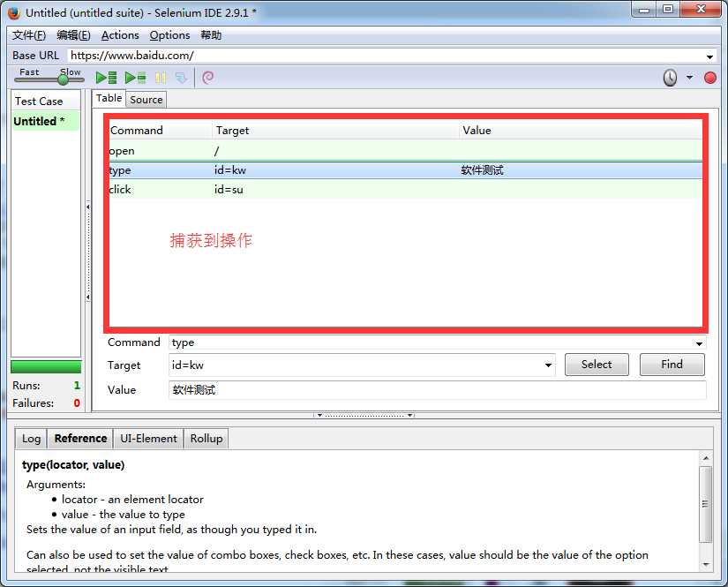The height and width of the screenshot is (587, 728).
Task: Select the type id=kw command row
Action: (x=405, y=170)
